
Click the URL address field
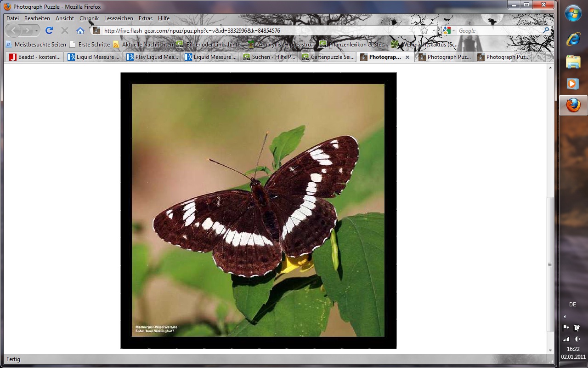coord(257,31)
